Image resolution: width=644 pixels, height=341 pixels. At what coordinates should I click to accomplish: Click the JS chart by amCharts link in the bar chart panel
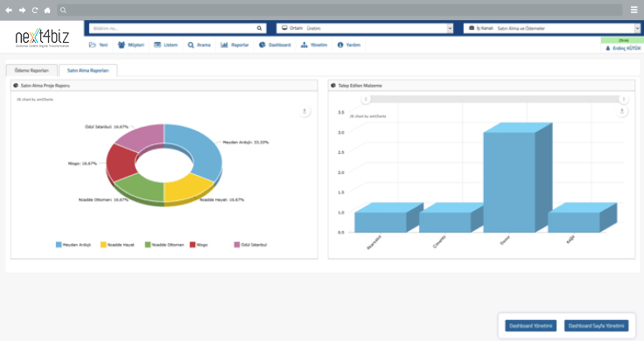click(367, 116)
